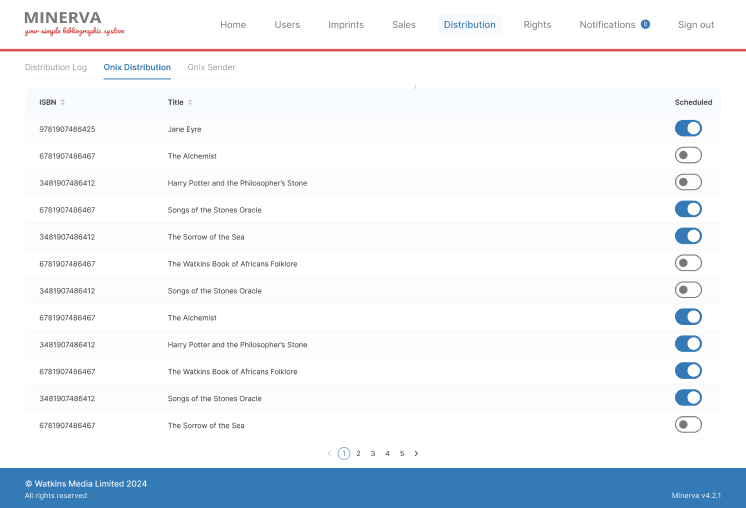
Task: Click Sign out link
Action: point(695,25)
